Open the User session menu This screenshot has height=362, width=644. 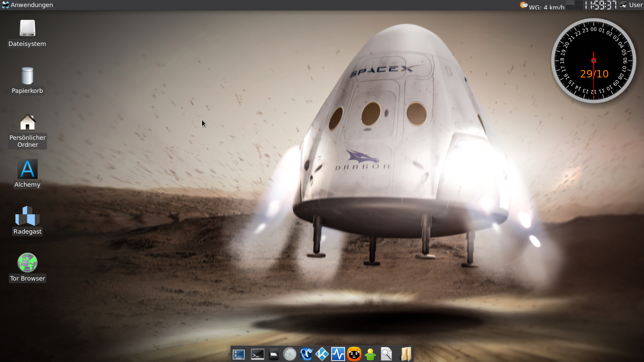point(635,5)
